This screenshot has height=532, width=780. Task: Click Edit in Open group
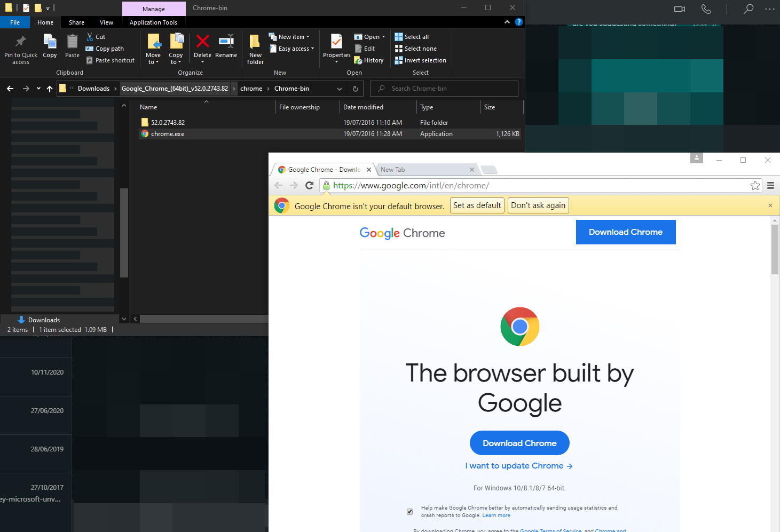[x=365, y=49]
